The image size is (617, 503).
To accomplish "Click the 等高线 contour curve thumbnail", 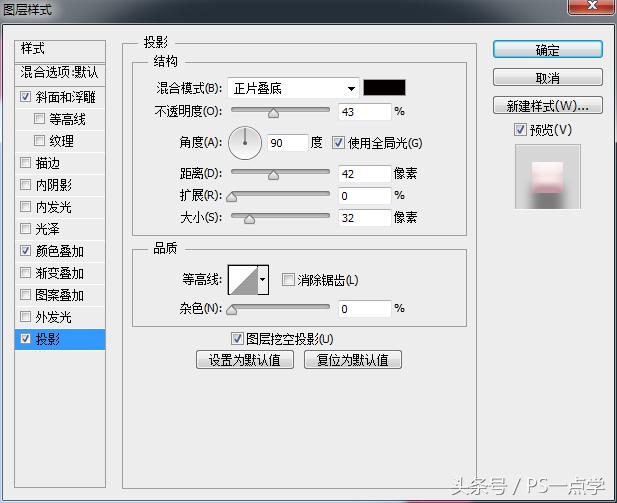I will pos(243,280).
